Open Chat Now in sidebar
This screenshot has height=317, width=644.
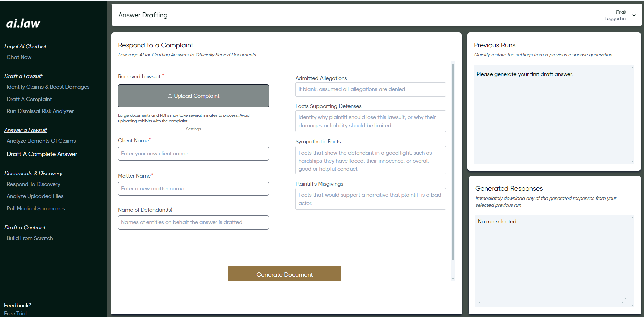[x=19, y=57]
